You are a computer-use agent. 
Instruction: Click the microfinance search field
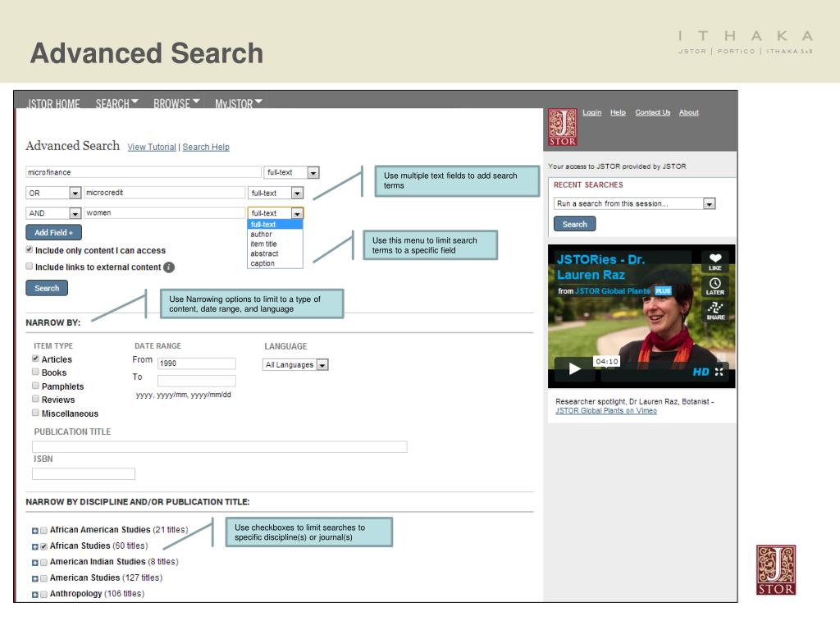pos(143,172)
